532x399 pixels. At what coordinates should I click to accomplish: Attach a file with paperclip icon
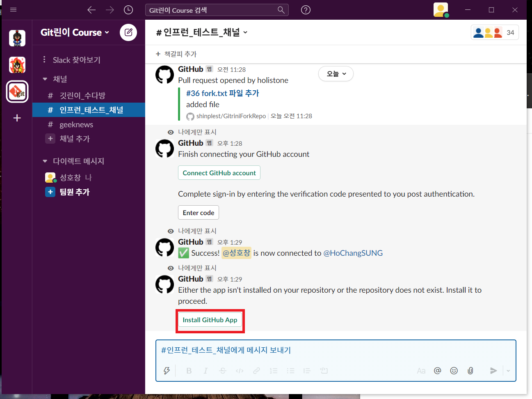click(x=470, y=371)
